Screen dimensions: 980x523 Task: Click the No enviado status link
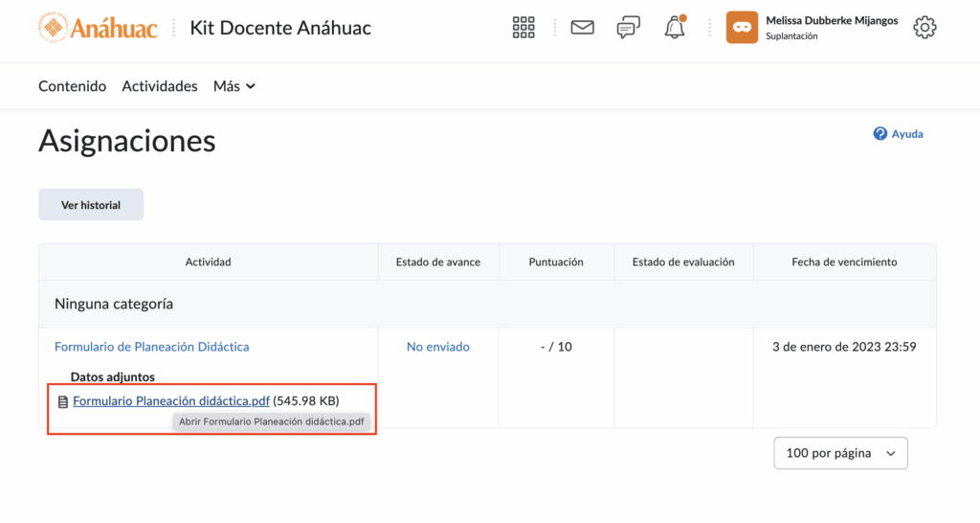pos(437,347)
